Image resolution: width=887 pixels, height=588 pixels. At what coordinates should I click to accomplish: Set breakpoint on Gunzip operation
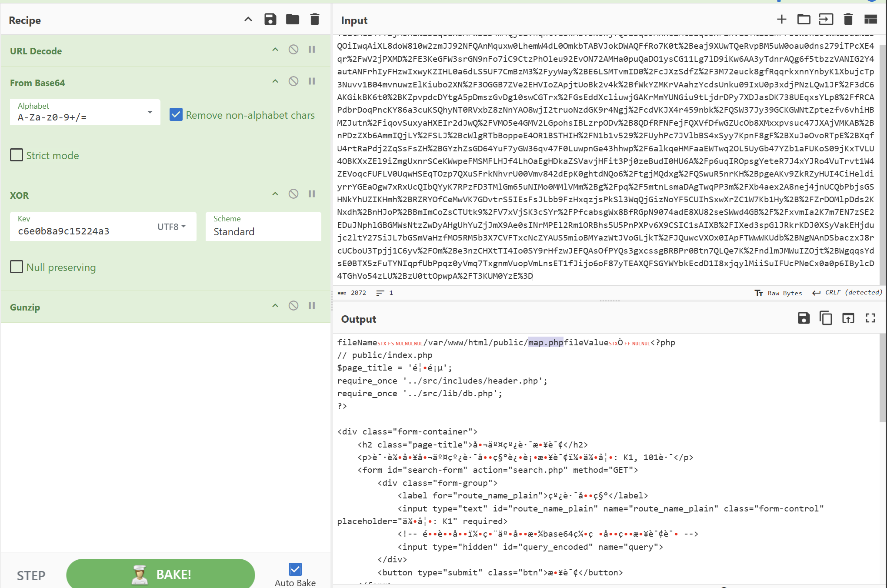click(312, 306)
